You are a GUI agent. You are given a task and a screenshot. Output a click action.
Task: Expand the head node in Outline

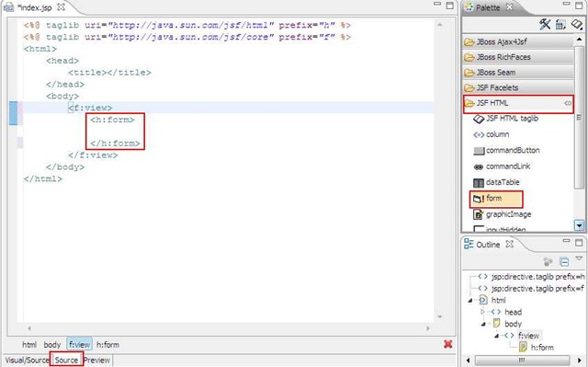(x=482, y=312)
